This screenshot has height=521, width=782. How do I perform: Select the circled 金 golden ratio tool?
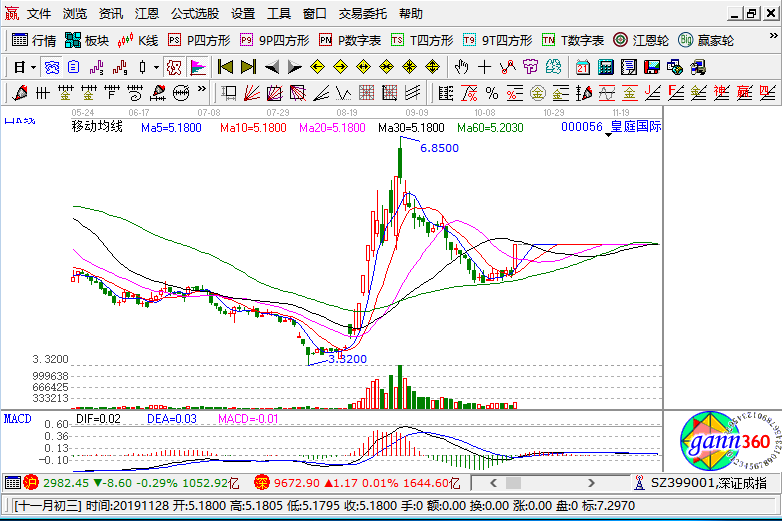coord(538,93)
